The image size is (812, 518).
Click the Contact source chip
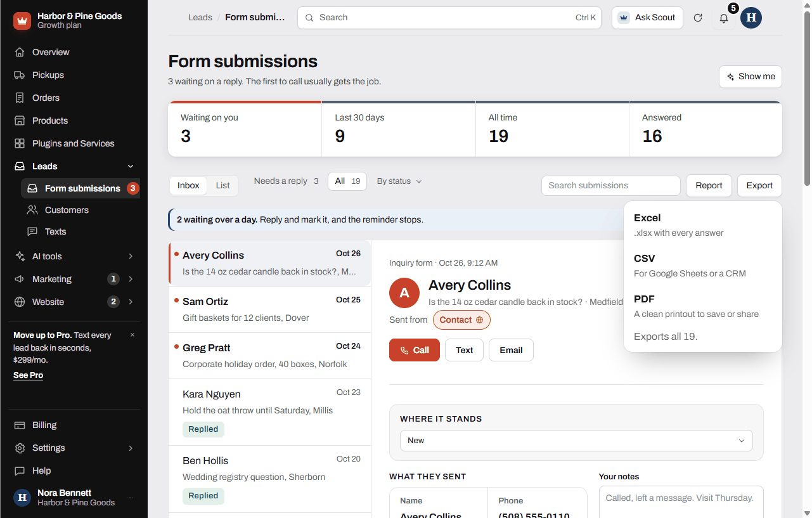point(461,320)
